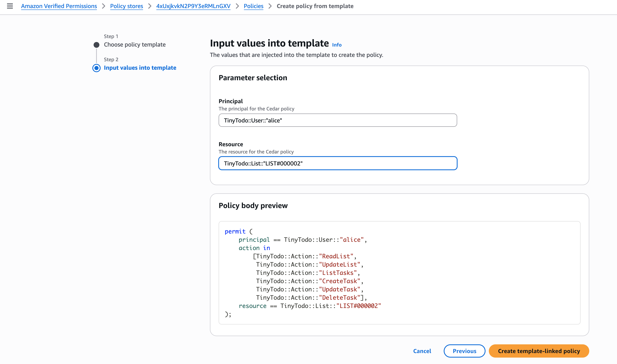Click first breadcrumb chevron after Amazon Verified Permissions

click(x=104, y=6)
